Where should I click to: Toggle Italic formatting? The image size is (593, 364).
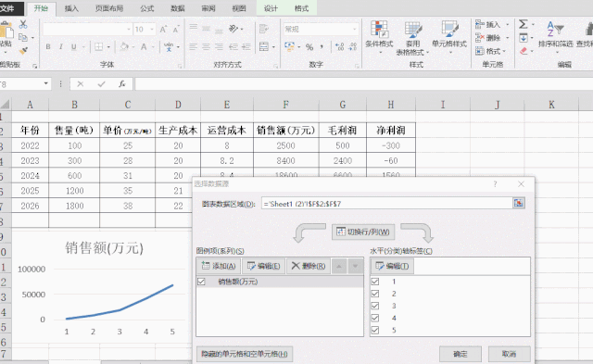point(61,47)
